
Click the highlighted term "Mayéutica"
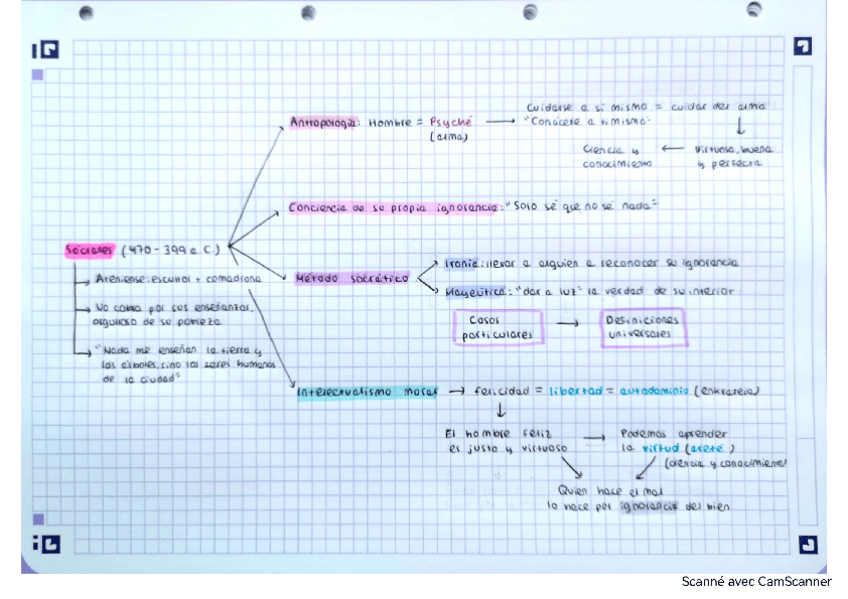click(x=475, y=292)
